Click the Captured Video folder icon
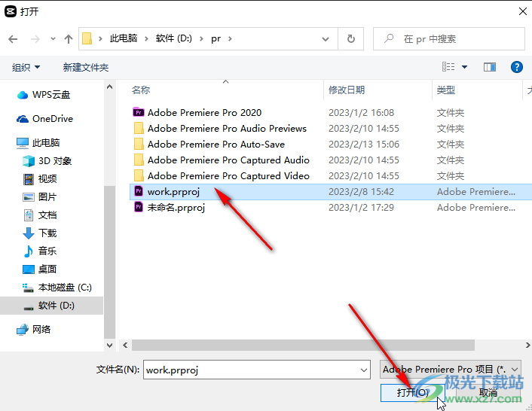Viewport: 532px width, 411px height. 139,175
